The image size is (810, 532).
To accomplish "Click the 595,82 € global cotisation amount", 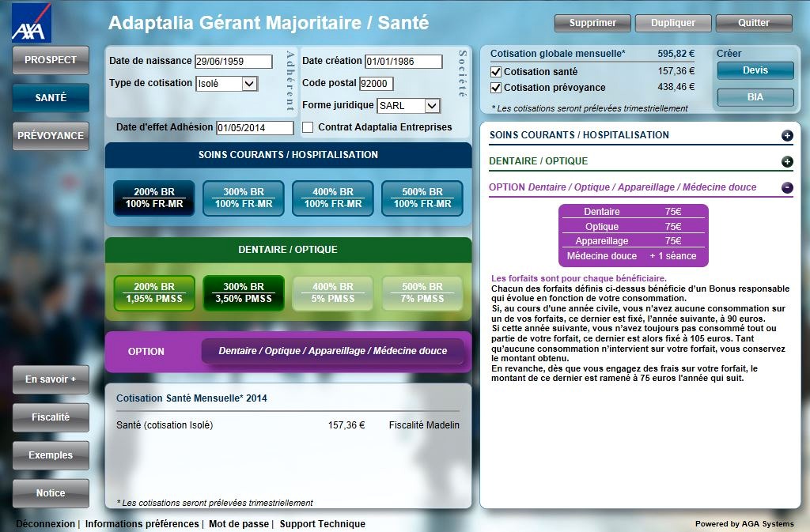I will [x=676, y=54].
